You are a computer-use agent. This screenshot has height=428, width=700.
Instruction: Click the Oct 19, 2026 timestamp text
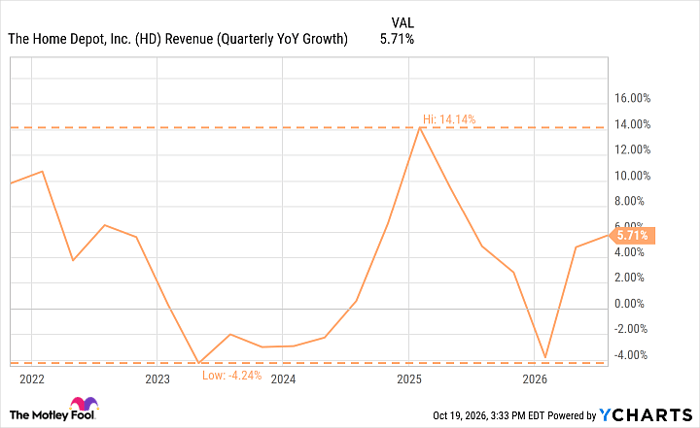tap(488, 416)
